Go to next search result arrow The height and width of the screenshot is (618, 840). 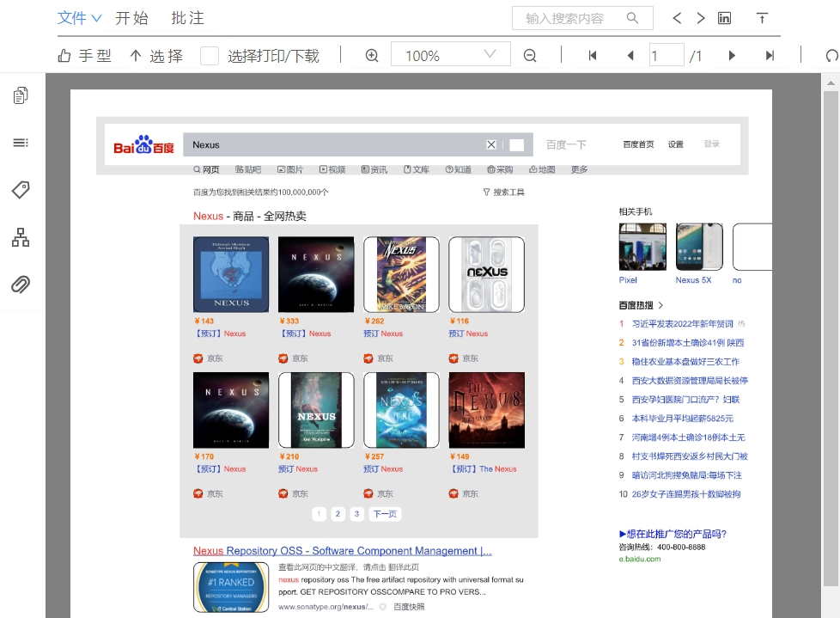(x=701, y=18)
